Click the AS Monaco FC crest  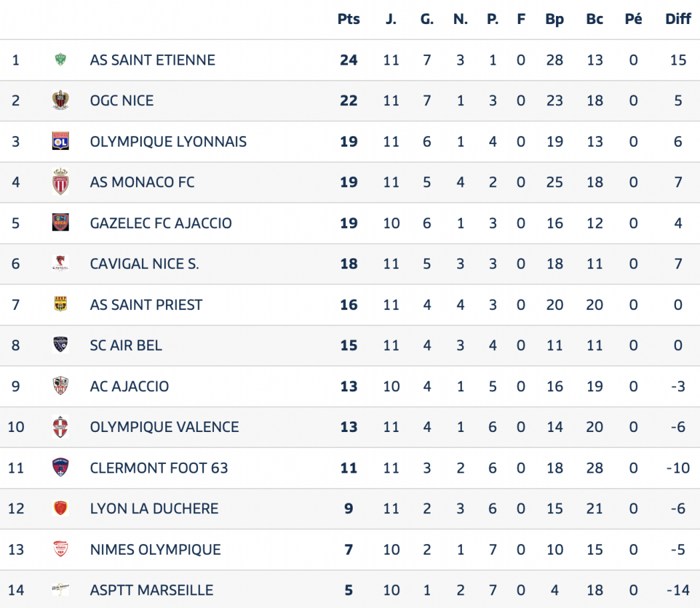61,182
